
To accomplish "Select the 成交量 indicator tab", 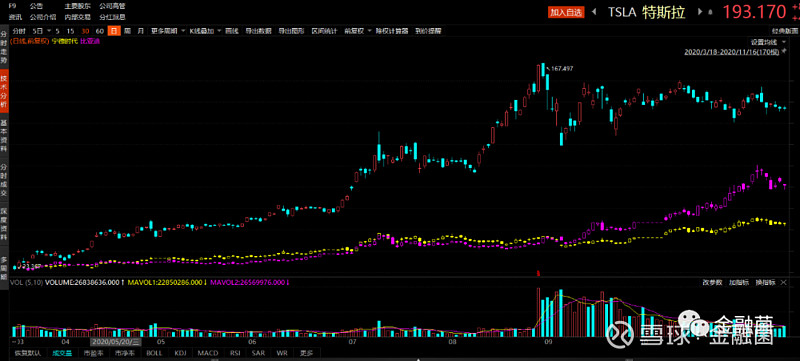I will [x=61, y=353].
